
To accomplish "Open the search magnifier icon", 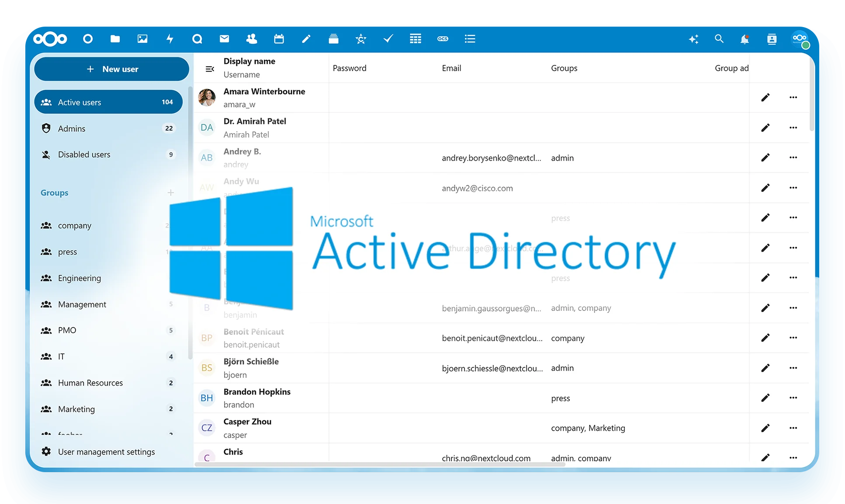I will (719, 39).
